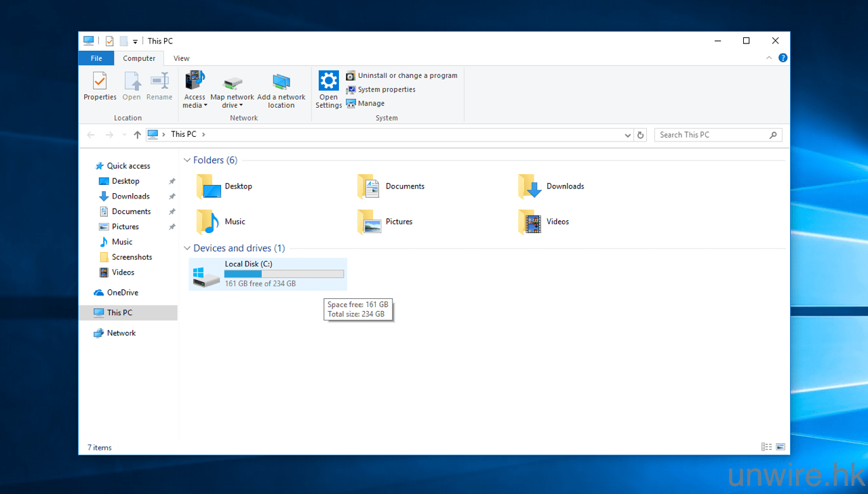Image resolution: width=868 pixels, height=494 pixels.
Task: Click the Open Settings gear icon
Action: [x=328, y=81]
